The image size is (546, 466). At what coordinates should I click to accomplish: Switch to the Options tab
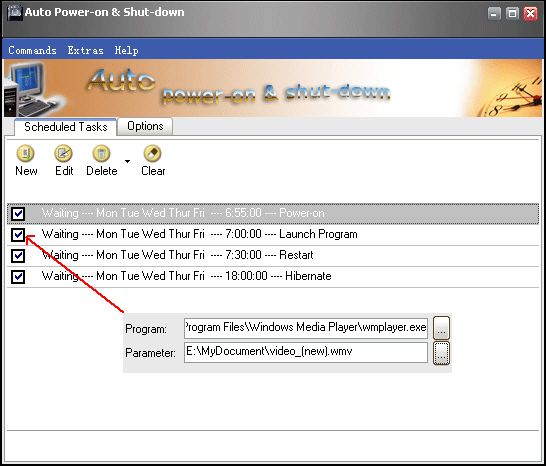[x=145, y=126]
